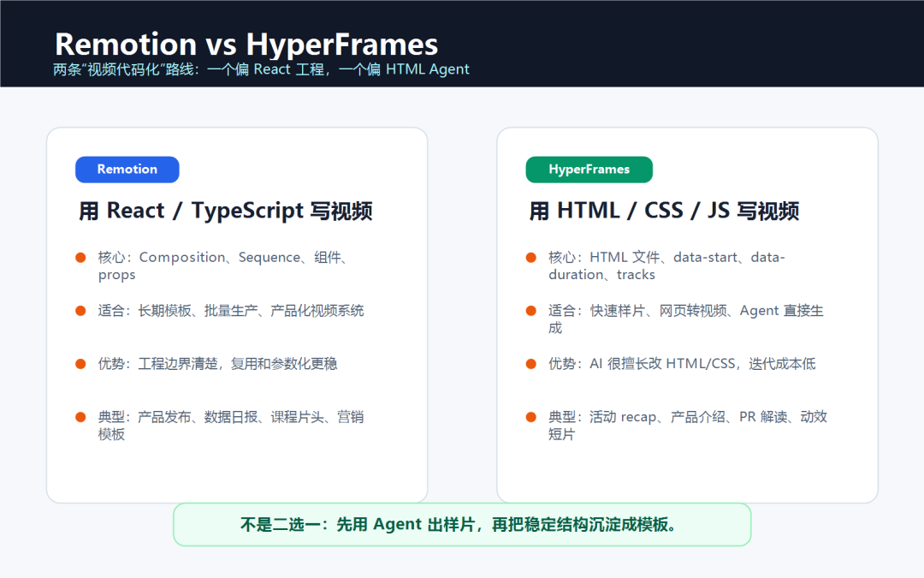Click the bullet '核心：Composition、Sequence、组件、props'

click(224, 266)
